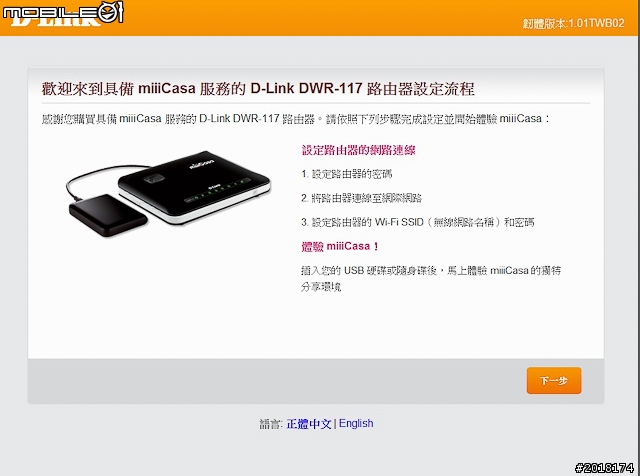Click the external USB hard drive picture

[108, 215]
